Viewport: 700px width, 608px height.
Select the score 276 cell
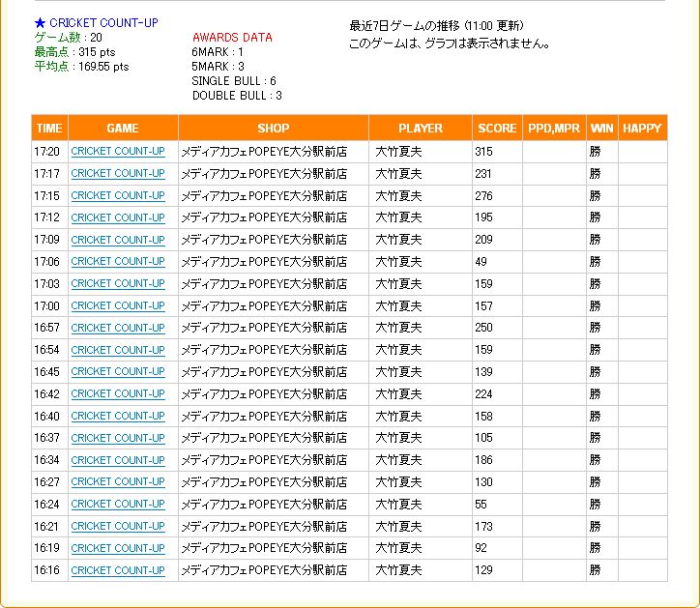click(497, 195)
